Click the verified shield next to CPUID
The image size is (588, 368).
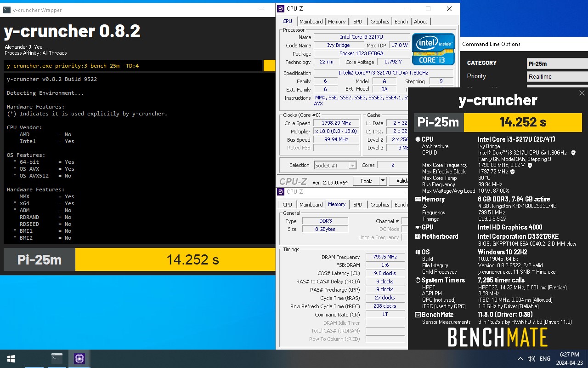[573, 153]
